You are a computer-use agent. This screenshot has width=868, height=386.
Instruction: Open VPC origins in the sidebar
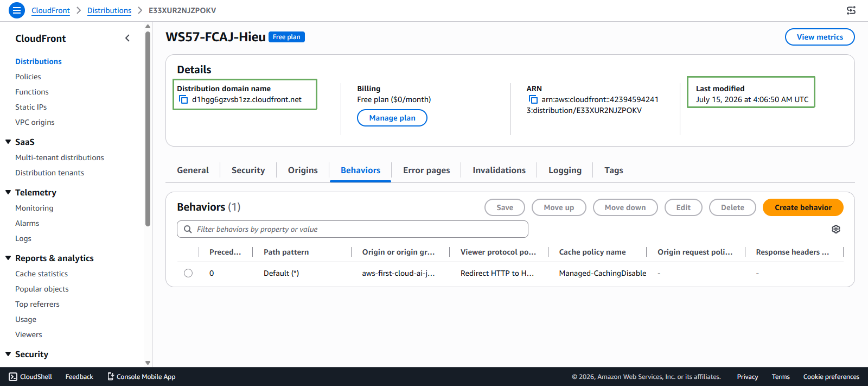click(x=35, y=122)
